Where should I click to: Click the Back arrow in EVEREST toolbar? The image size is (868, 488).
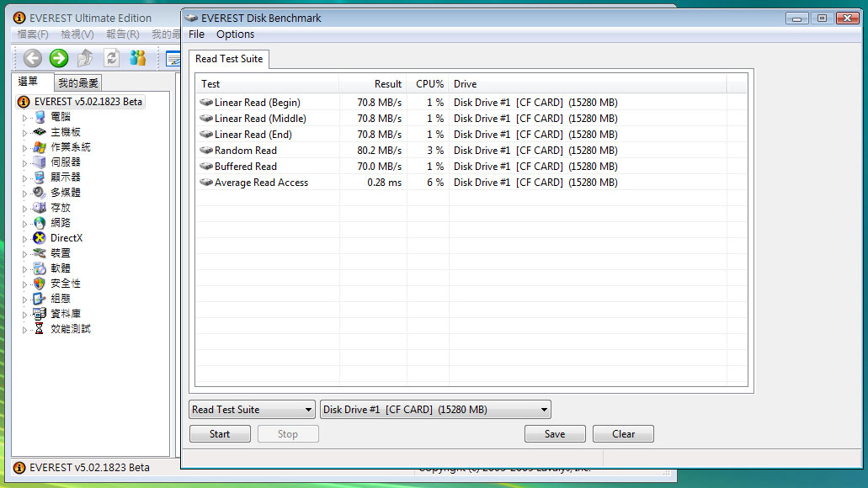[x=32, y=58]
